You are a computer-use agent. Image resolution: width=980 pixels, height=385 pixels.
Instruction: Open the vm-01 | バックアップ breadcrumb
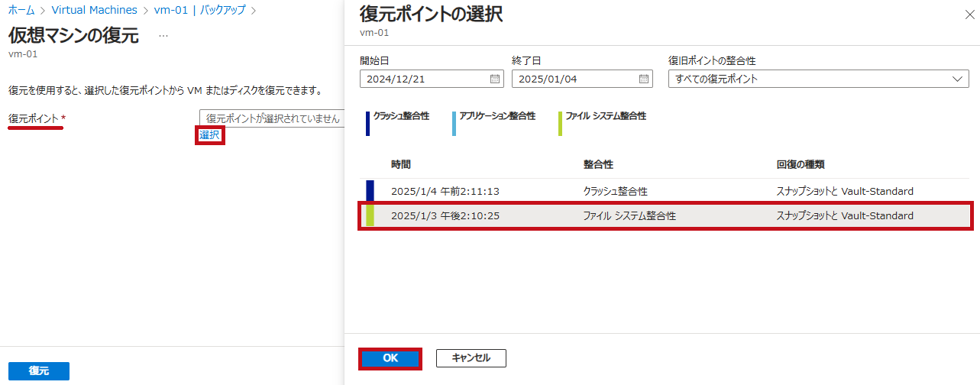[x=199, y=10]
